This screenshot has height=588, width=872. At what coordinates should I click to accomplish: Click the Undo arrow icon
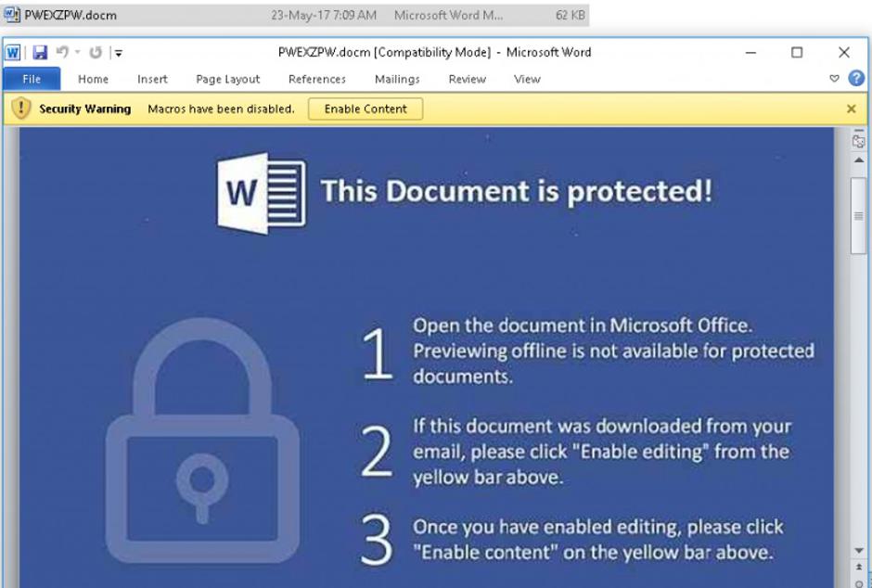click(62, 53)
